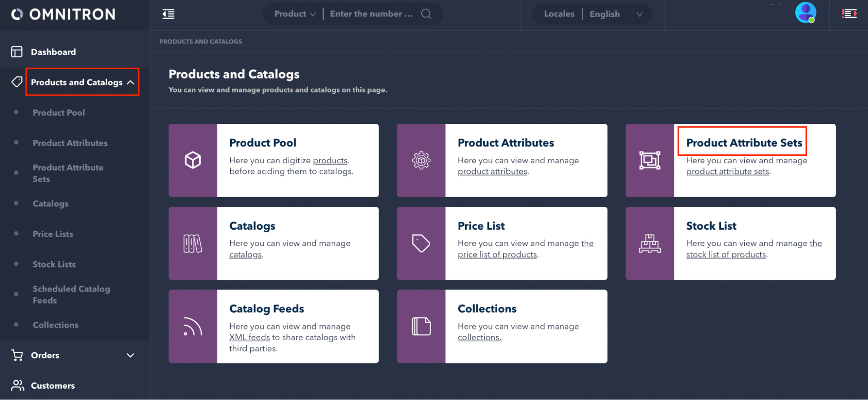The height and width of the screenshot is (400, 868).
Task: Click the Price List tag icon
Action: point(421,243)
